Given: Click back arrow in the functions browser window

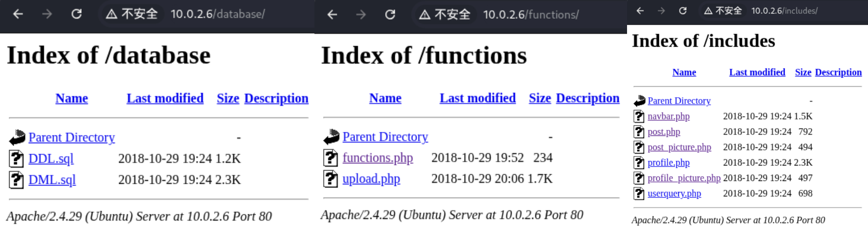Looking at the screenshot, I should (x=332, y=15).
